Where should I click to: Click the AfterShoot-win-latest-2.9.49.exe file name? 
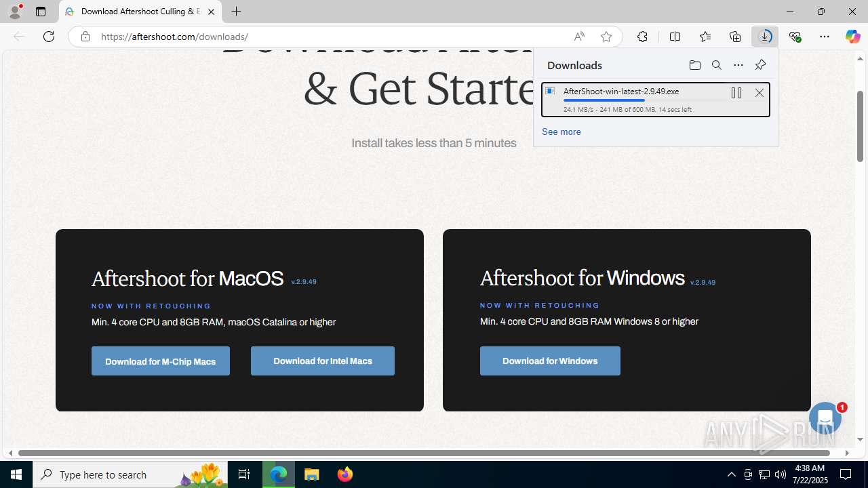pyautogui.click(x=621, y=91)
